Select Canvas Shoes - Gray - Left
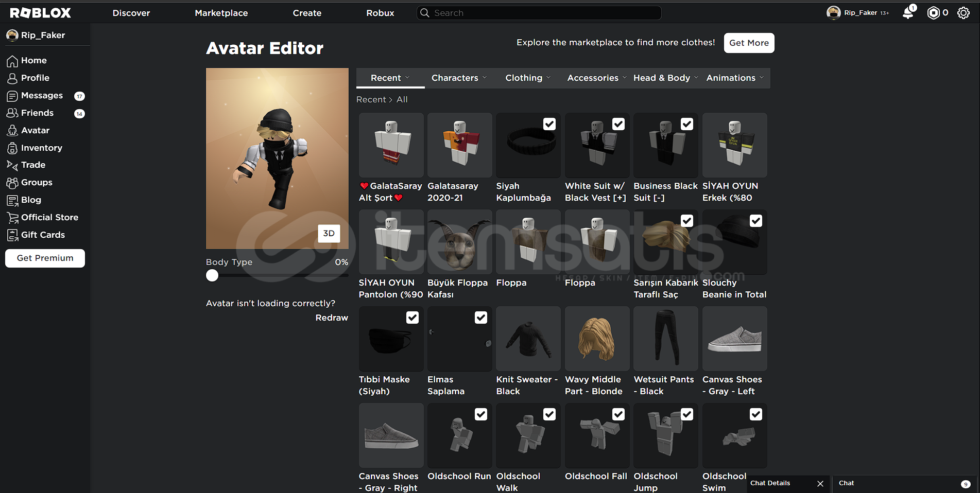Viewport: 980px width, 493px height. tap(734, 339)
